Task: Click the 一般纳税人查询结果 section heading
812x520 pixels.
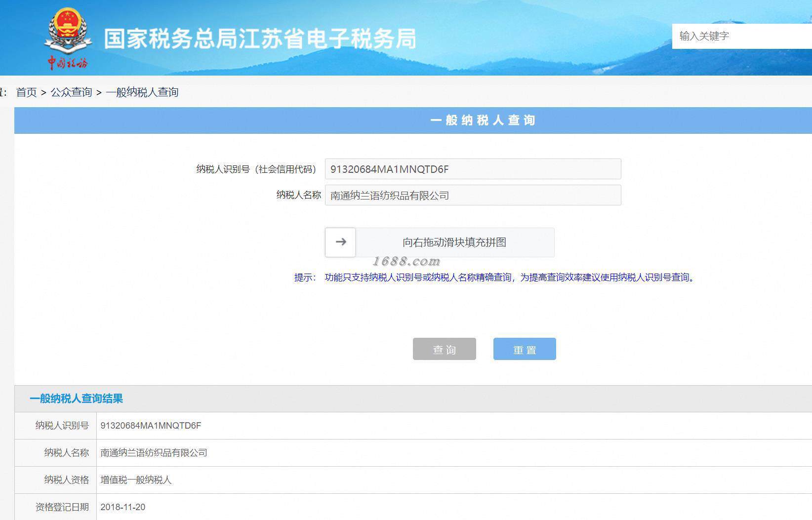Action: pos(77,399)
